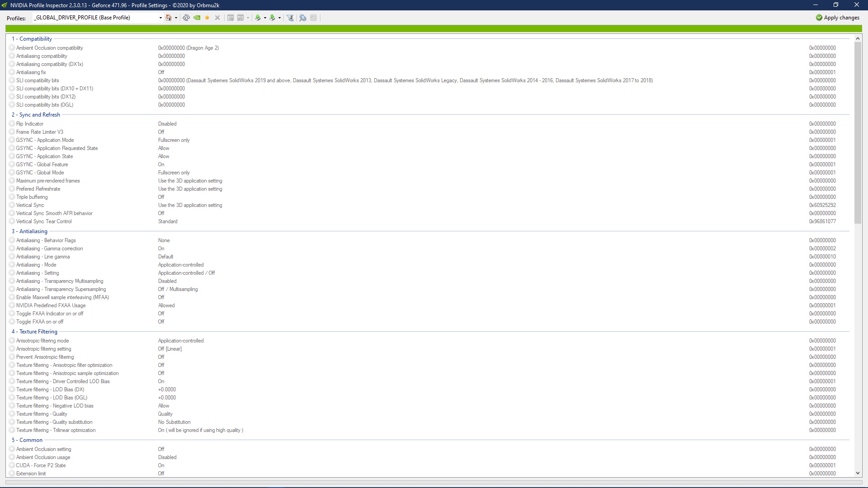Viewport: 868px width, 488px height.
Task: Click the Texture filtering - LOD Bias (DX) '+0.0000' value
Action: [167, 389]
